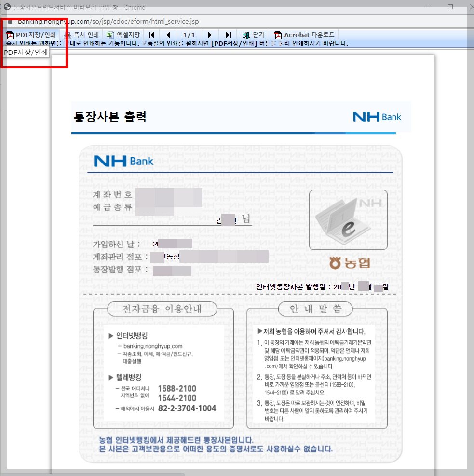Jump to the last page arrow
Viewport: 474px width, 476px height.
click(x=229, y=35)
